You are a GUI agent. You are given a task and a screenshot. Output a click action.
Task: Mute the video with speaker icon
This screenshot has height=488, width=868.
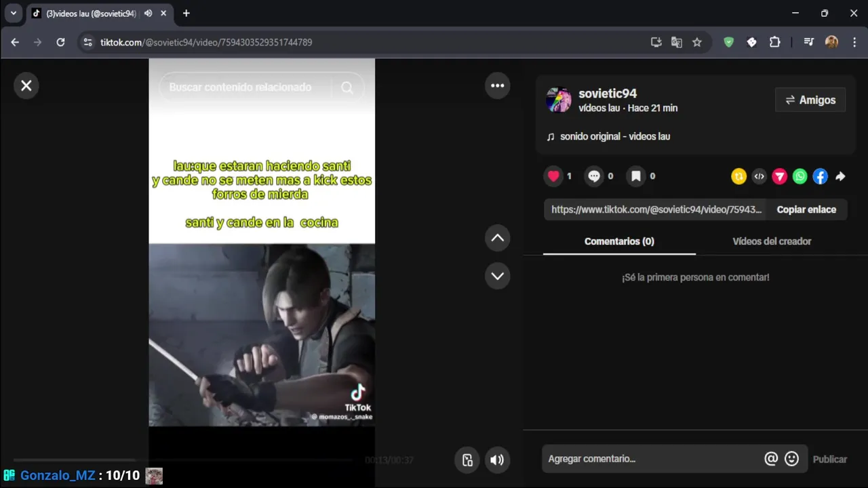(x=497, y=460)
